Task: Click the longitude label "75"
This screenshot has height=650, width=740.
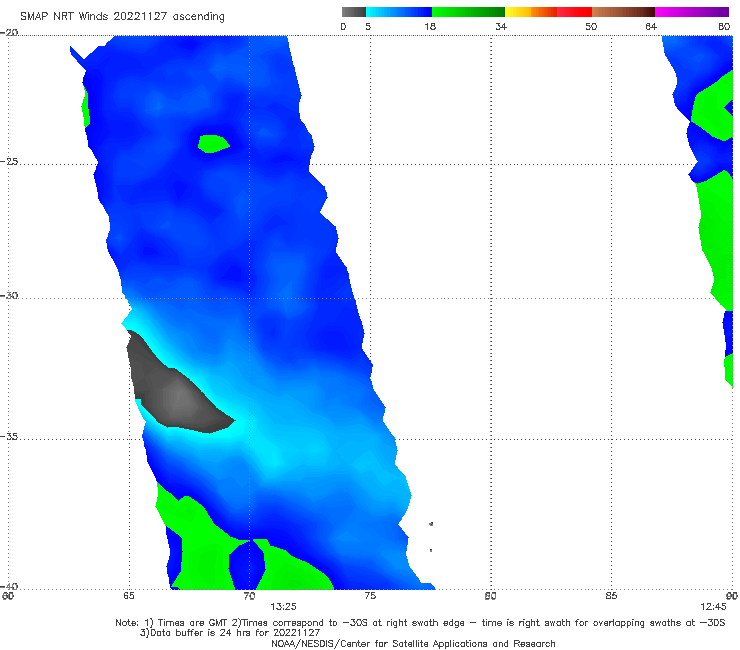Action: click(x=370, y=596)
